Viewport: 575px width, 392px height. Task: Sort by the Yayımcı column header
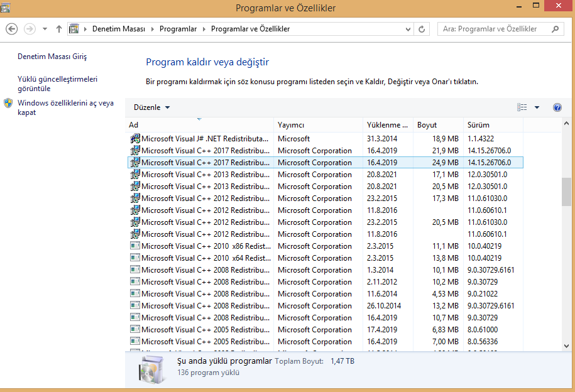tap(319, 124)
